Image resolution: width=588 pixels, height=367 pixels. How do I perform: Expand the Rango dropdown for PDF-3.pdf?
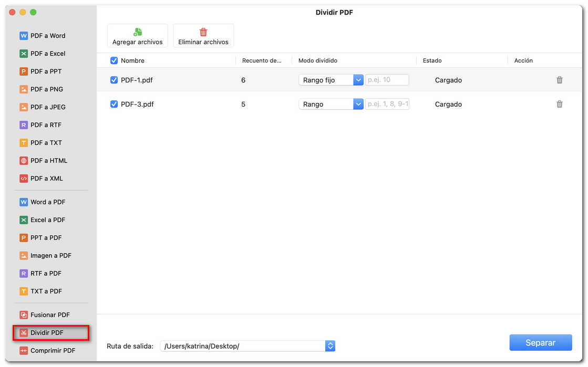358,104
